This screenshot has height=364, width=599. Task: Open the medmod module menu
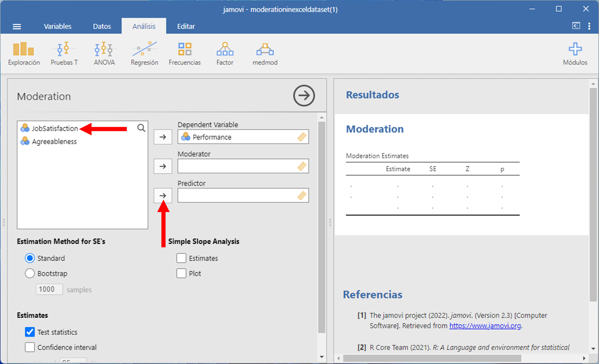[x=265, y=53]
